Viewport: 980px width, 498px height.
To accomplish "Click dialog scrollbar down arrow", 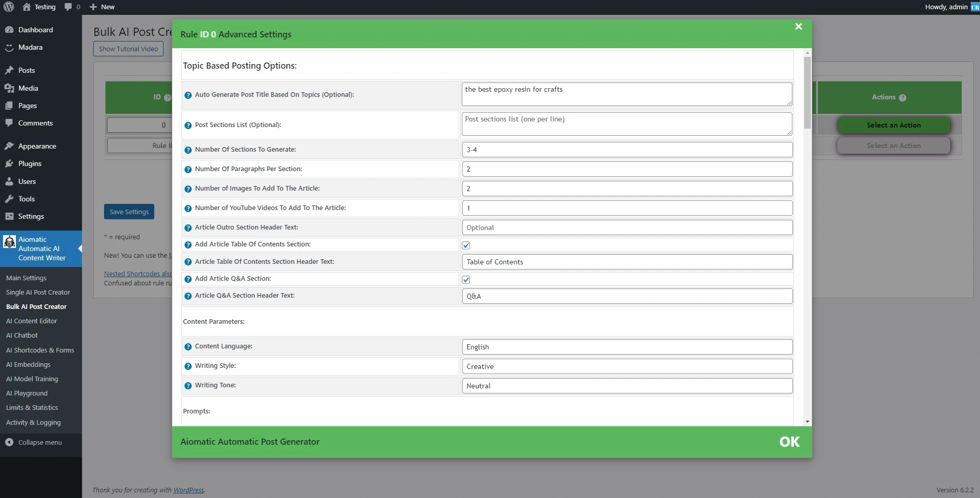I will [x=807, y=422].
